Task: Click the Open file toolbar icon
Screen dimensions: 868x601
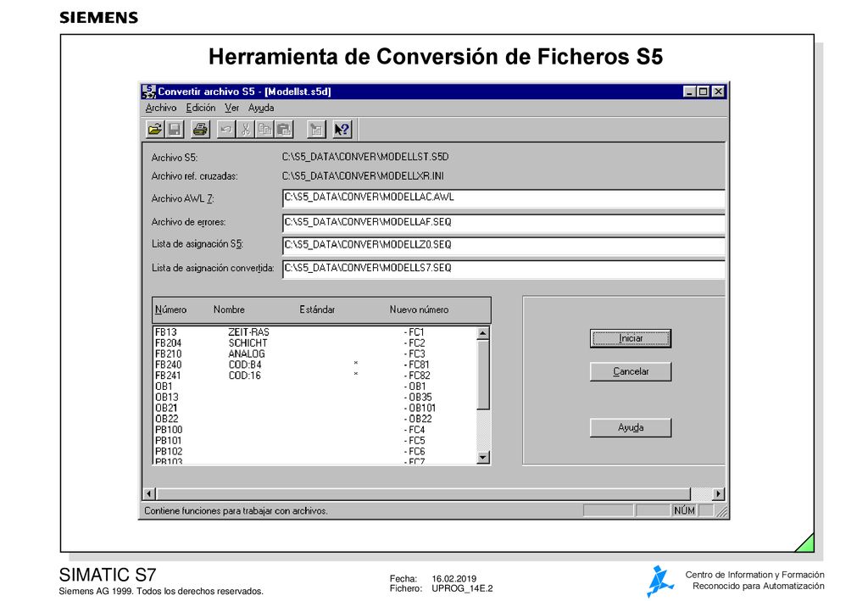Action: tap(154, 130)
